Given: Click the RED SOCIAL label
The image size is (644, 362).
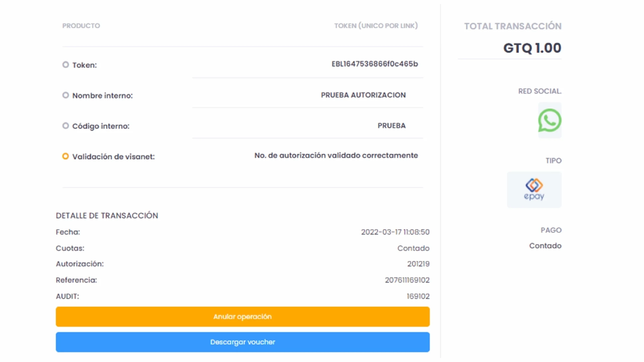Looking at the screenshot, I should [x=540, y=91].
